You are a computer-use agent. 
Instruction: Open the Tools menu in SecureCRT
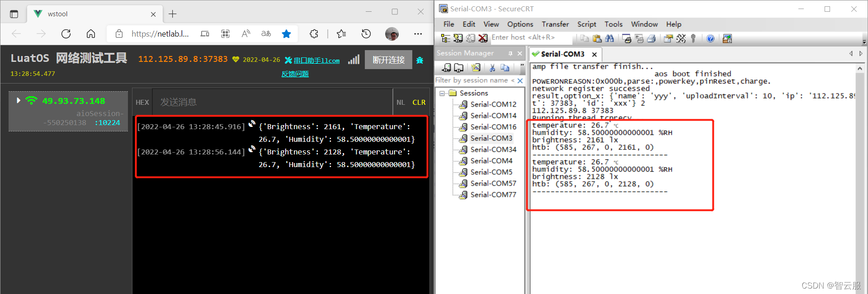pos(613,24)
